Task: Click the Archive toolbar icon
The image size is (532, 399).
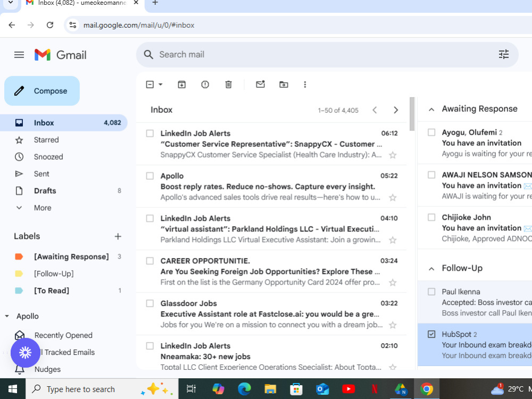Action: (x=181, y=85)
